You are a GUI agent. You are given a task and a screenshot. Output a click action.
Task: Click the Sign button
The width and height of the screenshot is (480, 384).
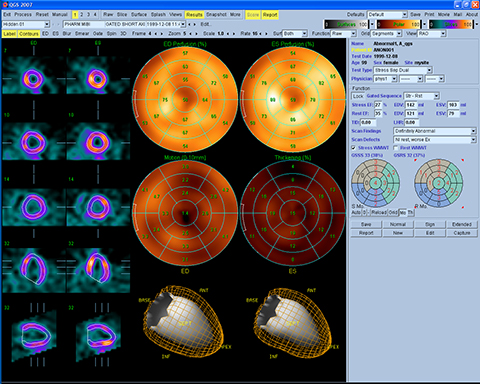(x=430, y=224)
